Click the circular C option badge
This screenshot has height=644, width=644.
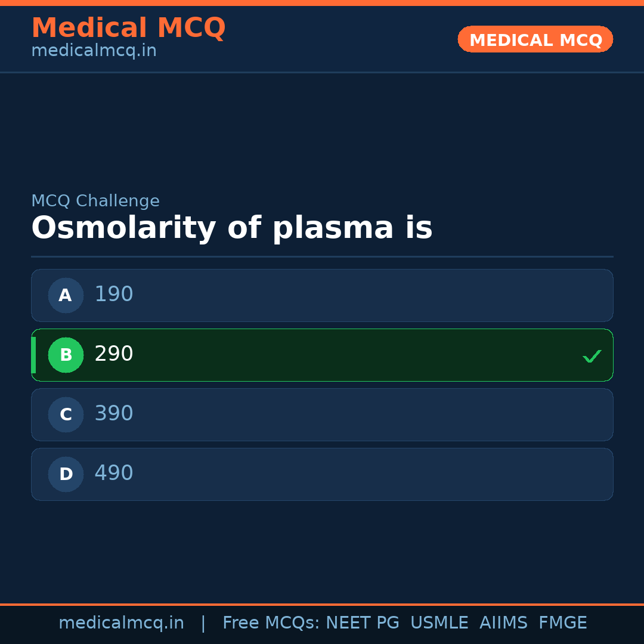pyautogui.click(x=66, y=414)
